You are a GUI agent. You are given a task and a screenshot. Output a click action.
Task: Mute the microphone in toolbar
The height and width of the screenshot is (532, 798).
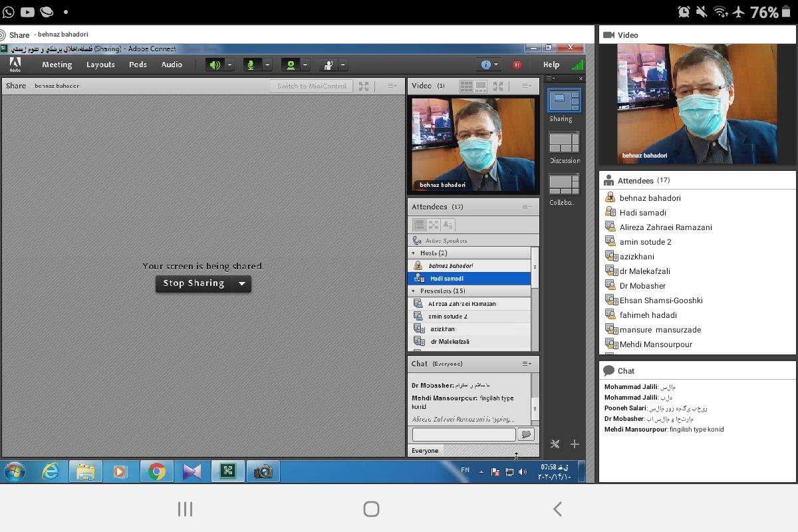251,65
